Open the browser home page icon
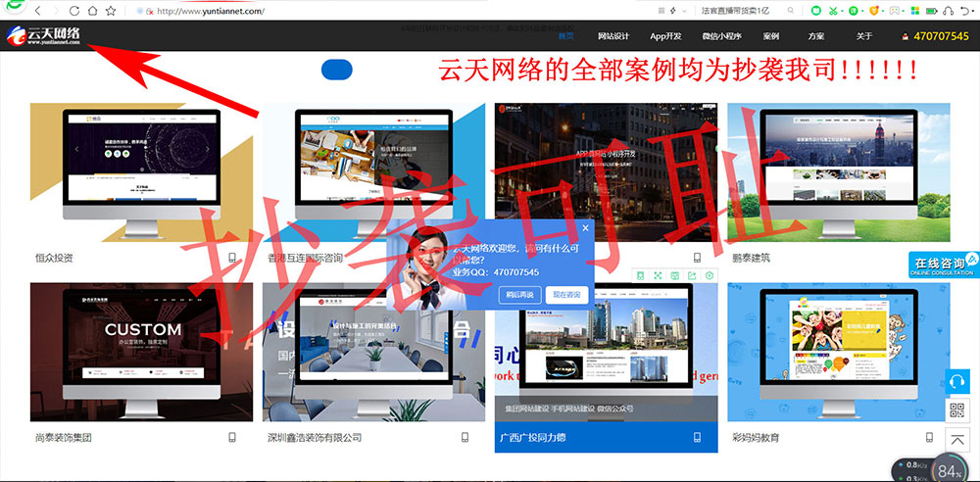Screen dimensions: 980x482 point(92,11)
